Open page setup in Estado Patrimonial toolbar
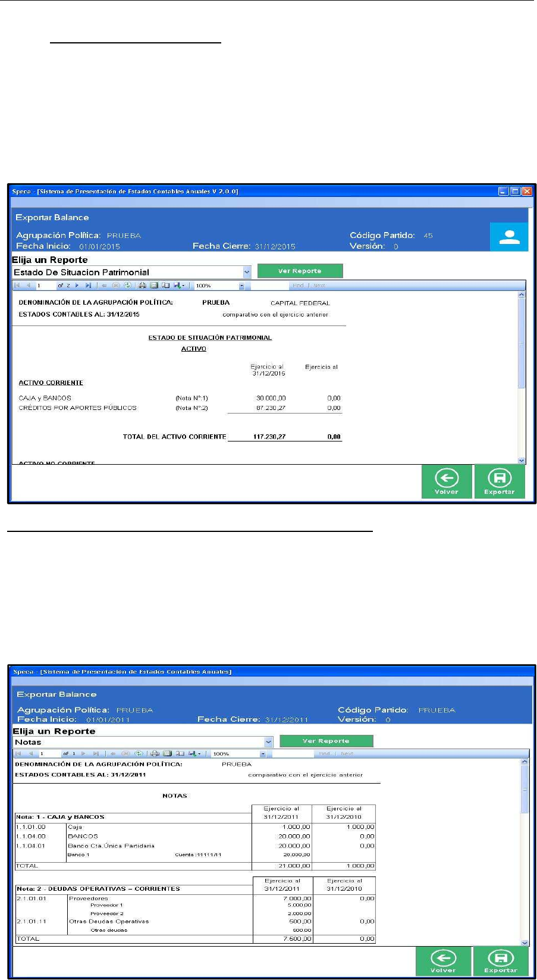This screenshot has width=537, height=980. (166, 286)
